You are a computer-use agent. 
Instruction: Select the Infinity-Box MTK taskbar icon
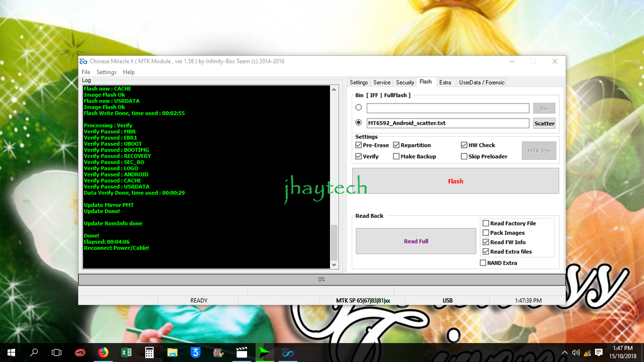pyautogui.click(x=288, y=352)
